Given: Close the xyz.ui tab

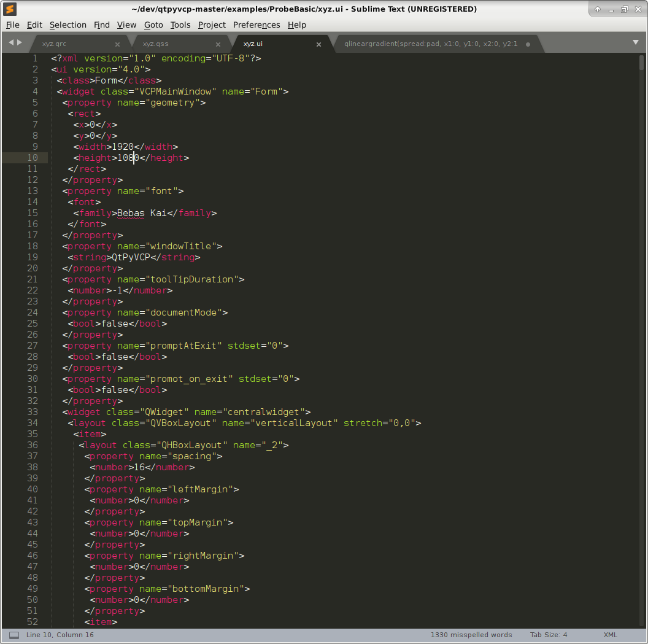Looking at the screenshot, I should [x=318, y=44].
